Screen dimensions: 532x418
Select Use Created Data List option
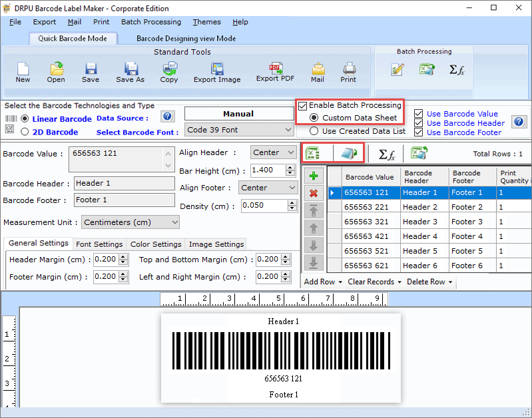pyautogui.click(x=314, y=130)
